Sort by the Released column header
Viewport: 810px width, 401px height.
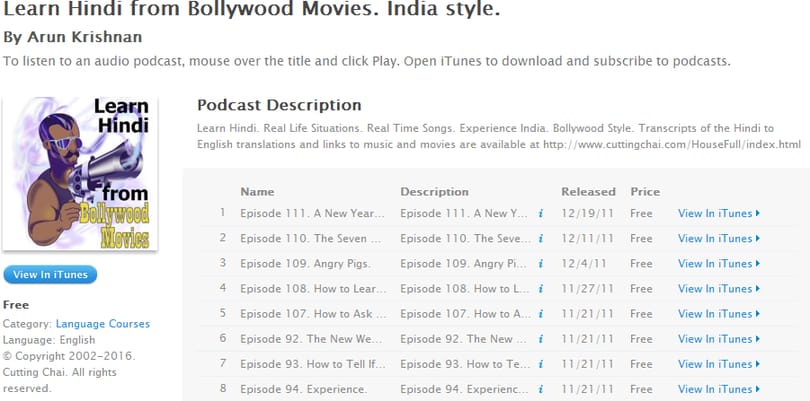[588, 192]
